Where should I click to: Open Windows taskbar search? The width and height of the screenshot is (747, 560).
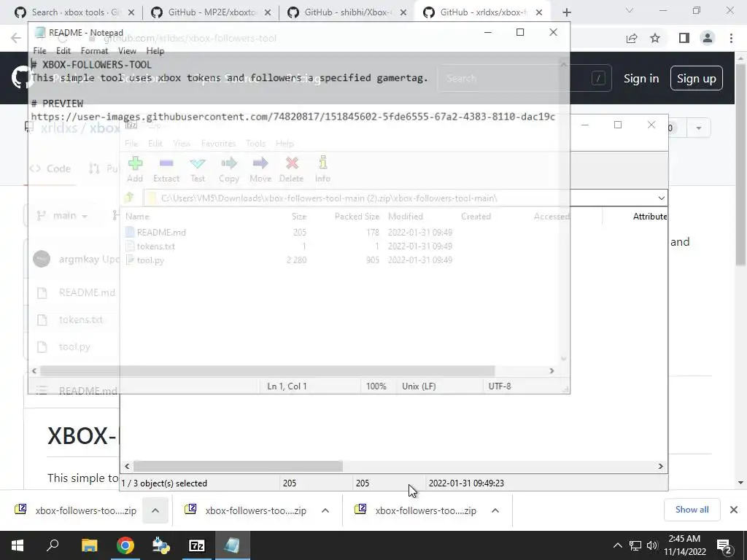pyautogui.click(x=53, y=545)
